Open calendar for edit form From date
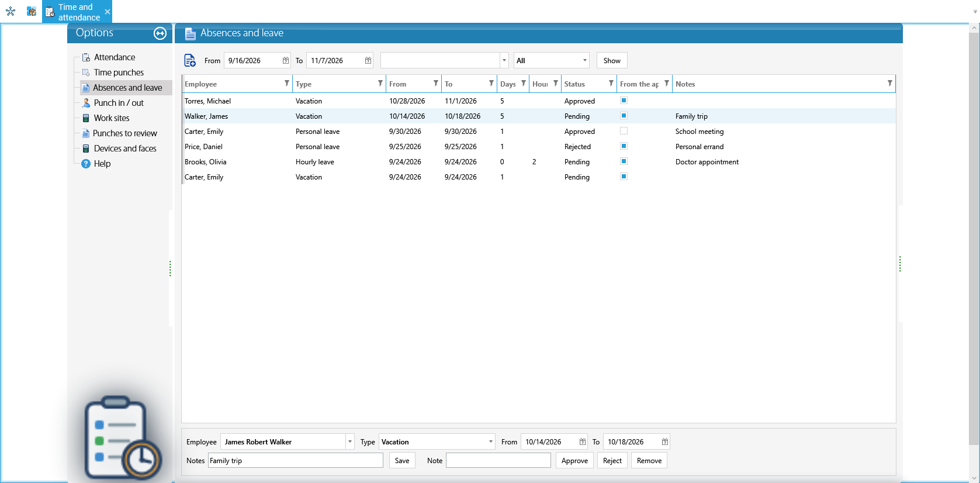This screenshot has height=483, width=980. (x=583, y=441)
